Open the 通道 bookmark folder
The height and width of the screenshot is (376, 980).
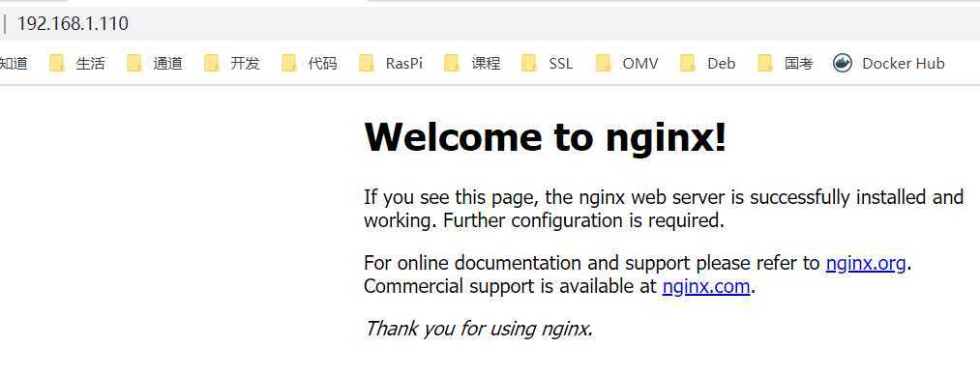coord(155,63)
